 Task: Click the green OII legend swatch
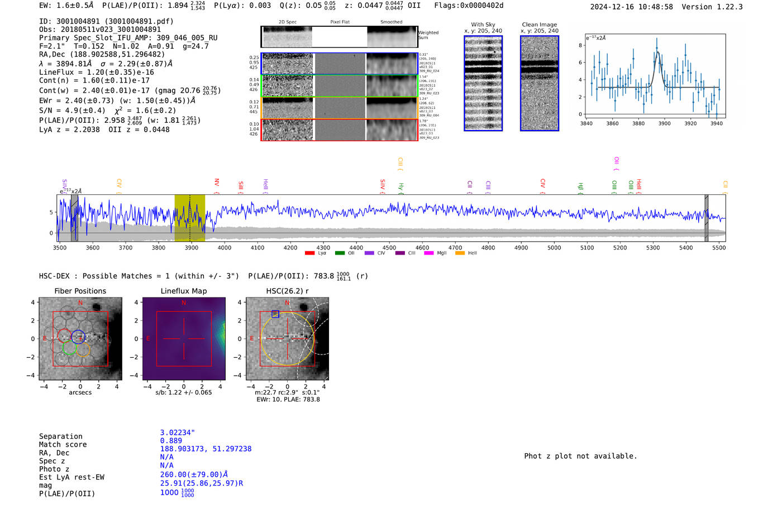(340, 253)
